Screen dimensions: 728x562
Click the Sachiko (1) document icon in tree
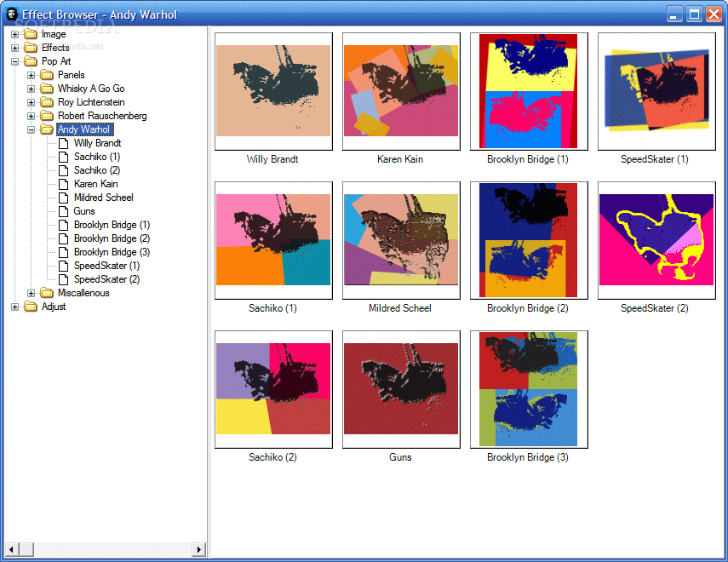(x=63, y=157)
